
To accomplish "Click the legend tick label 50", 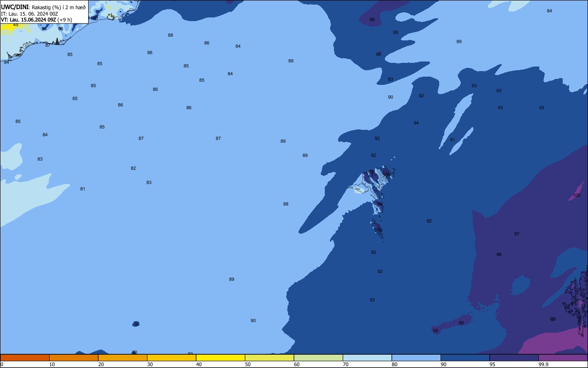I will tap(248, 364).
